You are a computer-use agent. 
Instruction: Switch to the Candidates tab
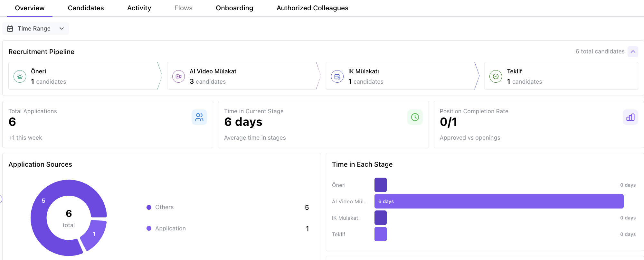[x=86, y=8]
